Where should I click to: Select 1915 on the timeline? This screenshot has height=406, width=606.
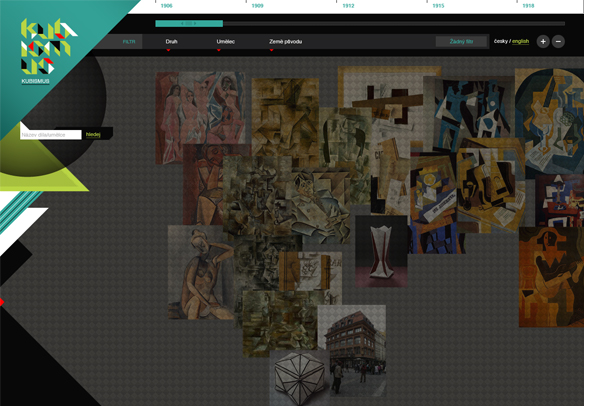(x=438, y=5)
